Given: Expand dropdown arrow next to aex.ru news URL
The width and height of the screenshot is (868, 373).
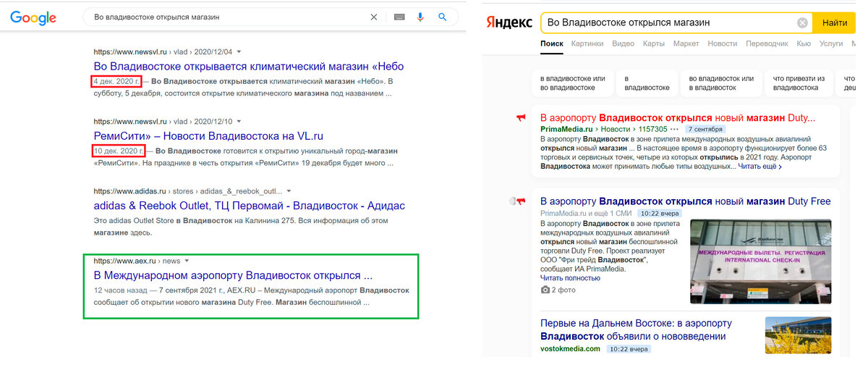Looking at the screenshot, I should [x=187, y=261].
